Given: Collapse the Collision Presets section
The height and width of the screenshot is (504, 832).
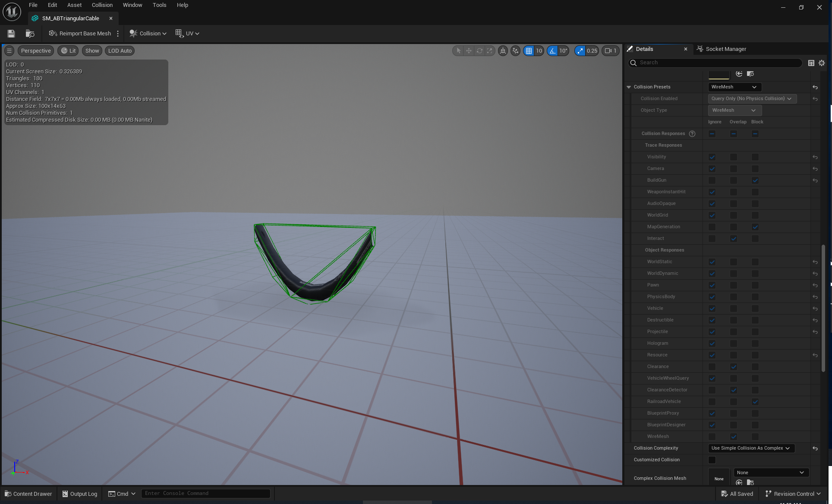Looking at the screenshot, I should coord(629,87).
